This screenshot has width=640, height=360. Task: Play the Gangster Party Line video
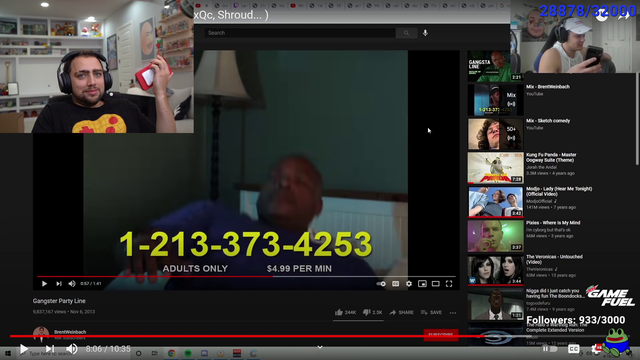(44, 284)
